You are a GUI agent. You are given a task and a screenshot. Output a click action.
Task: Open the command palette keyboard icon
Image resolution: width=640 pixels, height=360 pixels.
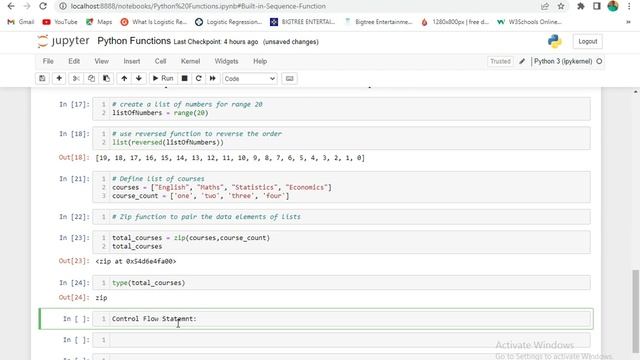289,78
